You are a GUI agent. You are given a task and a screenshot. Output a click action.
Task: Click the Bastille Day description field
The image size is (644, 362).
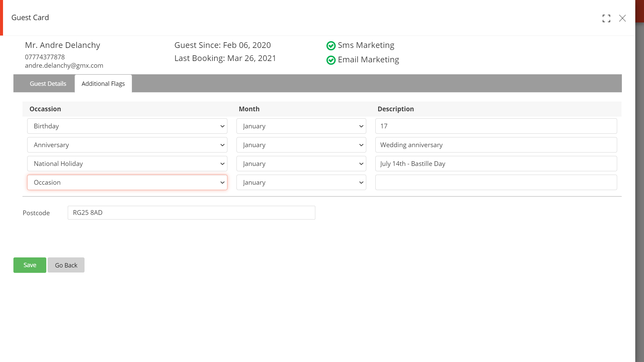pos(496,164)
